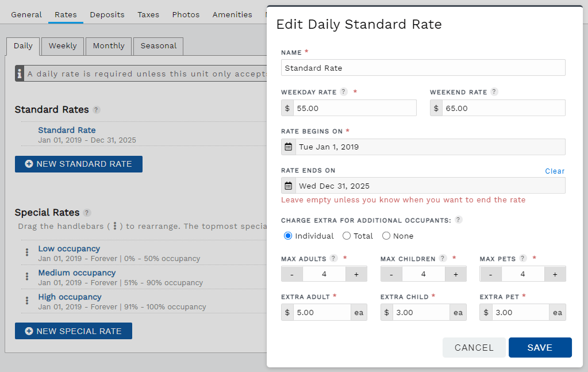Image resolution: width=588 pixels, height=372 pixels.
Task: Open the Seasonal rates tab
Action: pyautogui.click(x=158, y=45)
